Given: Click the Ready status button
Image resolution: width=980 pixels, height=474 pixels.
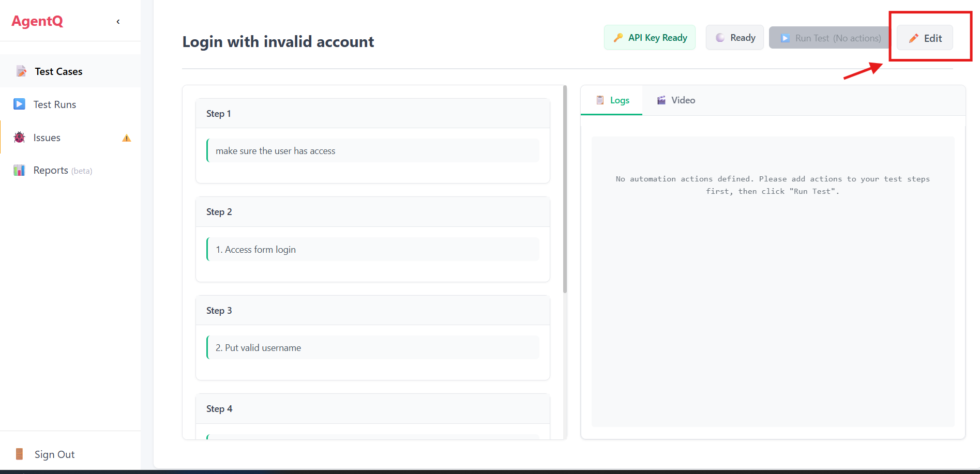Looking at the screenshot, I should (734, 38).
